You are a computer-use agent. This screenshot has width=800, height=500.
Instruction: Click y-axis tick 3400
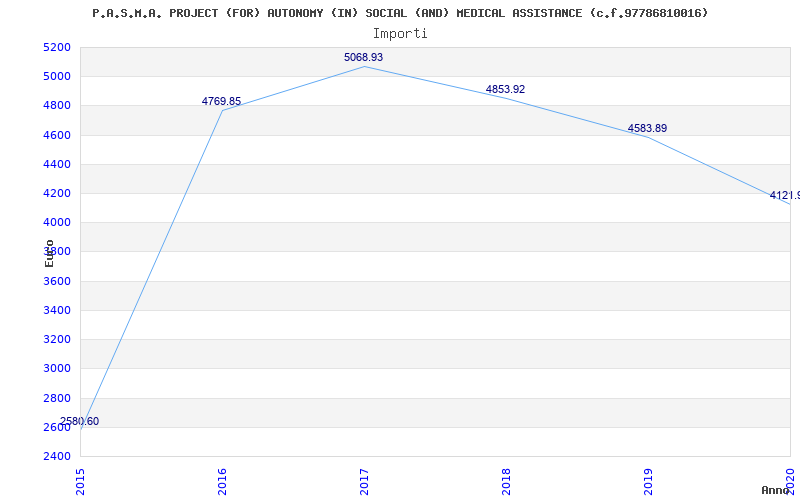57,310
